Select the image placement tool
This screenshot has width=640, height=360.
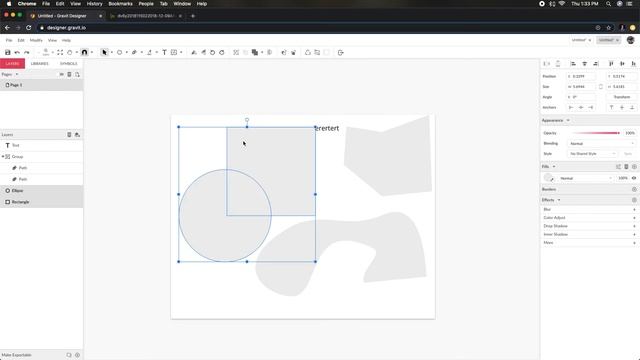pos(174,52)
